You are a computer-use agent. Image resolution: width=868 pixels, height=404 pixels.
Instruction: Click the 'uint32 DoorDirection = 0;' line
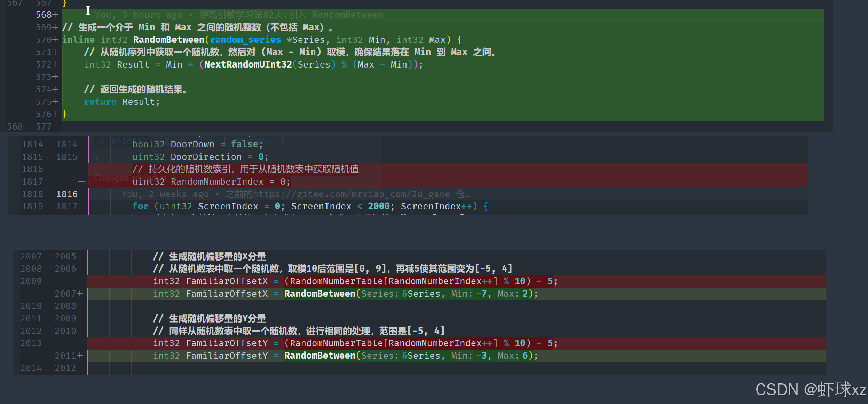click(200, 157)
